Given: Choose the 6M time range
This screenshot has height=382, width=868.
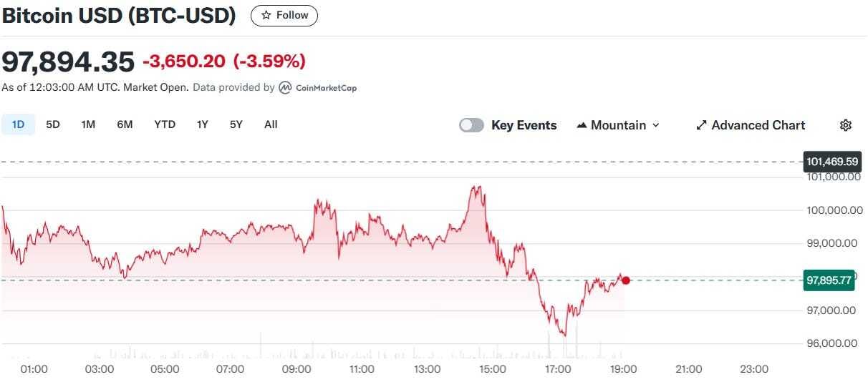Looking at the screenshot, I should click(x=125, y=124).
